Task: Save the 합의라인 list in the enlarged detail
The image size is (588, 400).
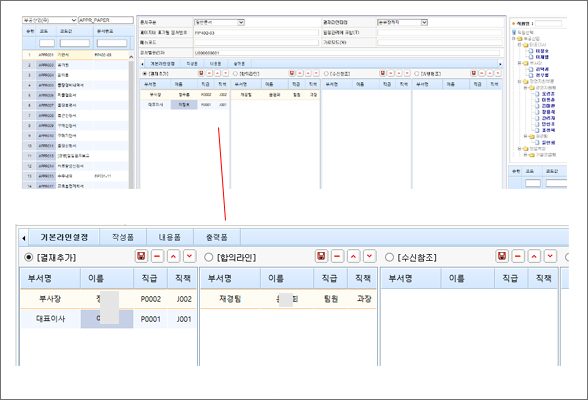Action: [x=321, y=256]
